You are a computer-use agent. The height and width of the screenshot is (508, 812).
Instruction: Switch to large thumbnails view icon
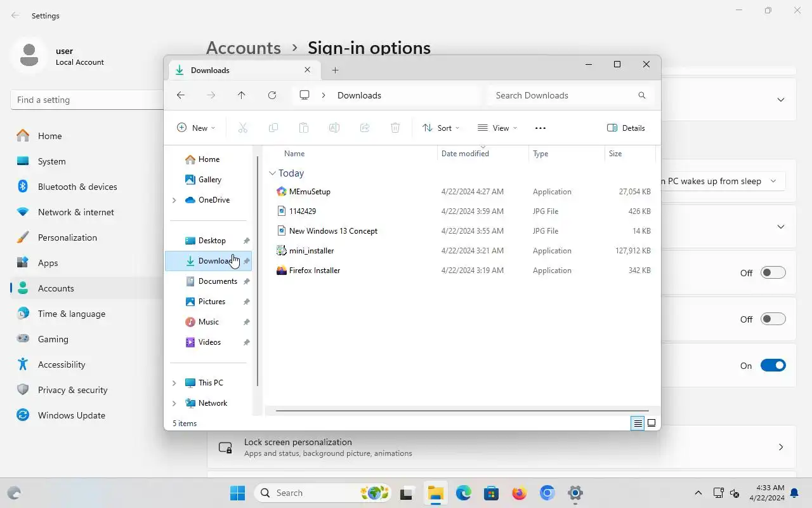pos(652,423)
